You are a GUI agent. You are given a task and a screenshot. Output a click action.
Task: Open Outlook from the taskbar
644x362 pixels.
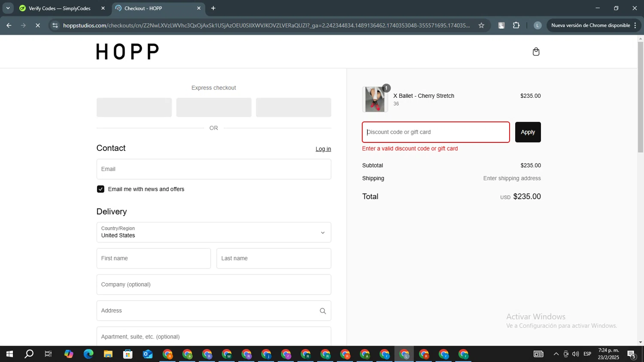tap(148, 354)
